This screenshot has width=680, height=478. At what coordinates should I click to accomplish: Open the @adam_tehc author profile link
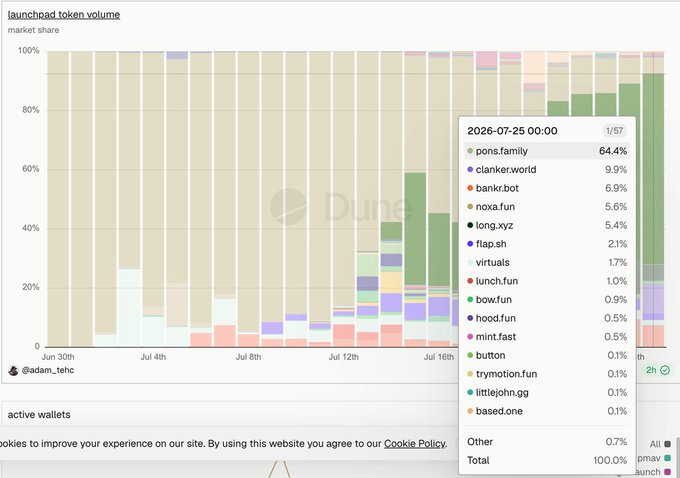[x=48, y=370]
